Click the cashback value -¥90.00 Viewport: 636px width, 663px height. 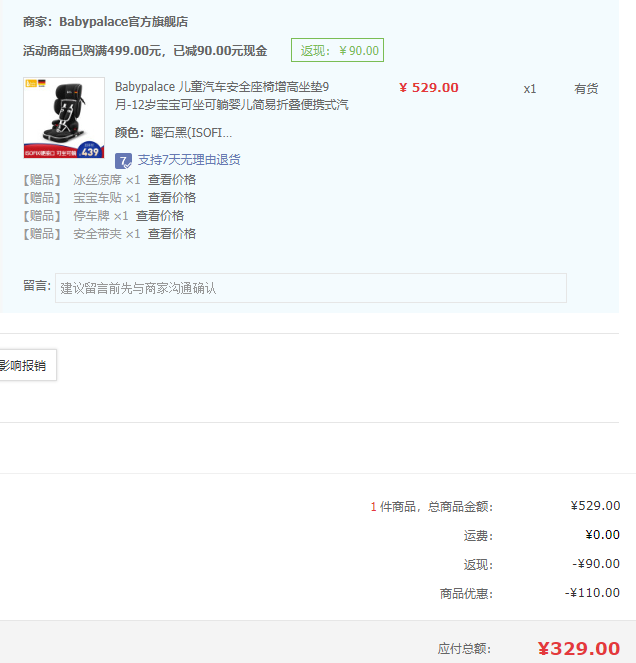tap(596, 564)
